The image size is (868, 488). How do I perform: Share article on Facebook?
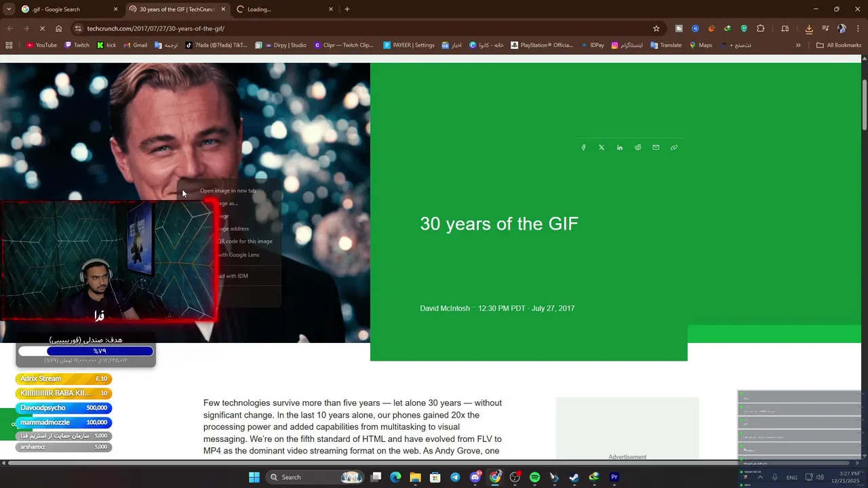tap(583, 147)
